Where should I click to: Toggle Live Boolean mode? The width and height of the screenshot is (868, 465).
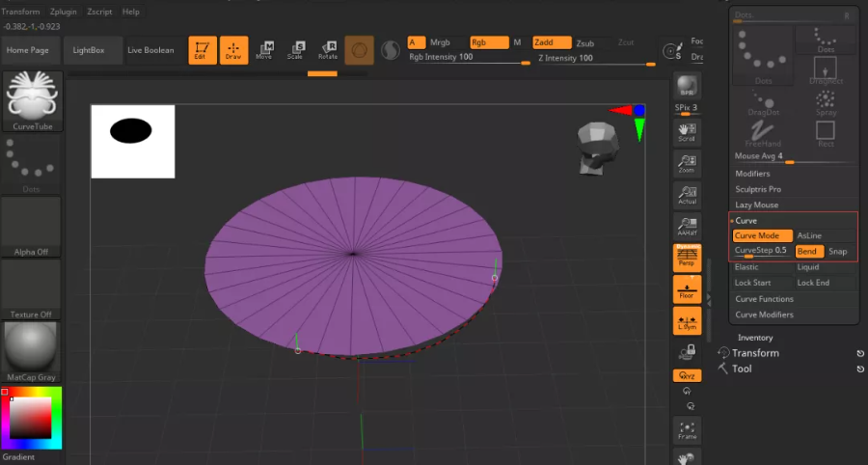(150, 50)
